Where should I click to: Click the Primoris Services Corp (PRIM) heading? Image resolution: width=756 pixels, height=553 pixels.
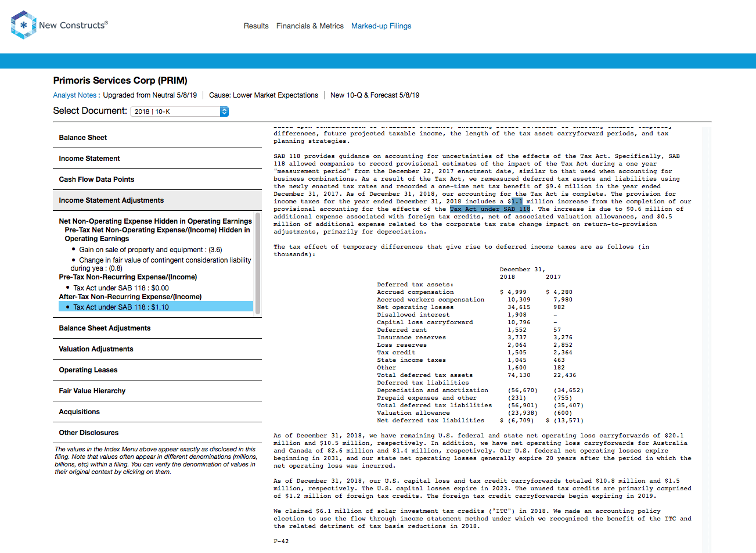[120, 81]
